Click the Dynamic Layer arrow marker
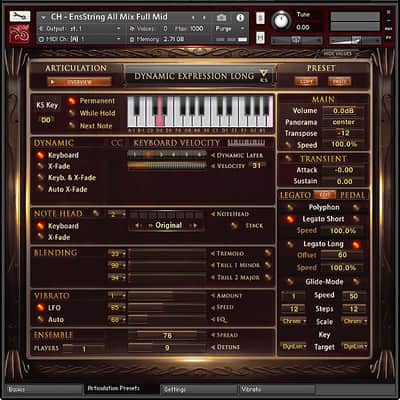 tap(213, 155)
